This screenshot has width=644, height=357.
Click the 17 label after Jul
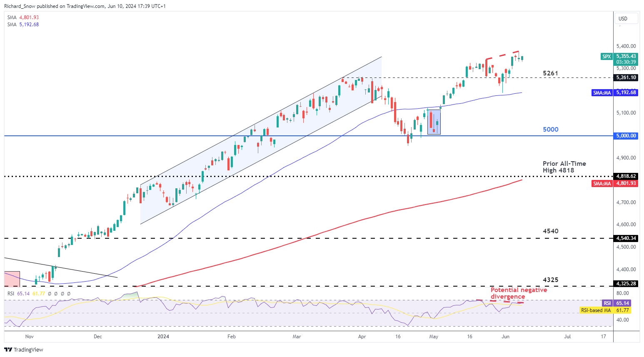[x=604, y=337]
